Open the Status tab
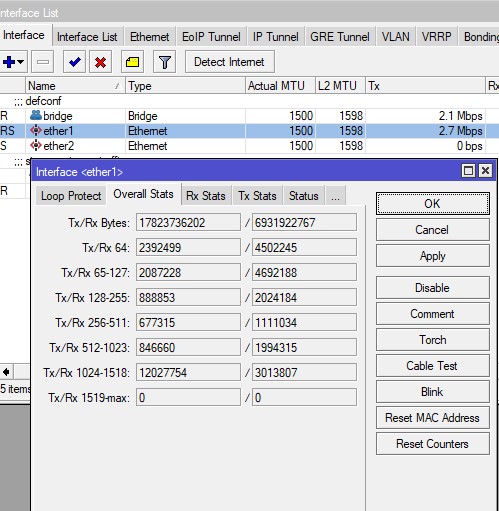 [304, 196]
